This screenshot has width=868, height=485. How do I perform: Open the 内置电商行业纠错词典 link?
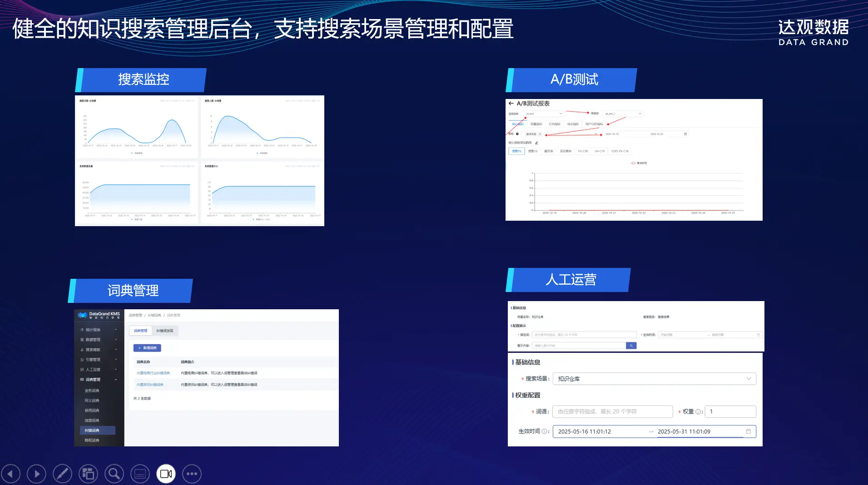(153, 373)
